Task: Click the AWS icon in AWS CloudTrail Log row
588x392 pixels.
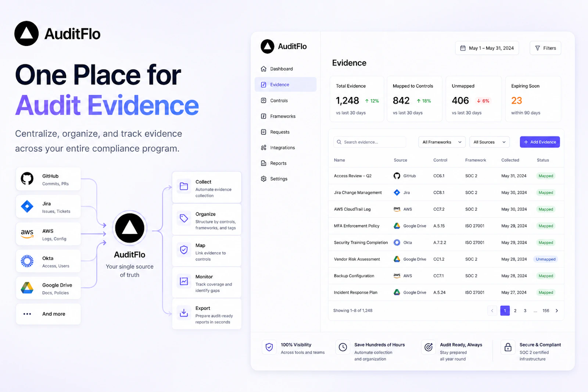Action: (x=397, y=209)
